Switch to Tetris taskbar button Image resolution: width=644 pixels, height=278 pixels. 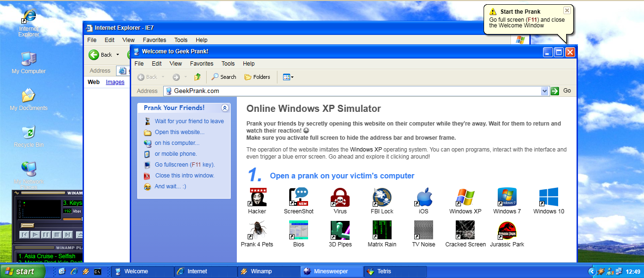coord(395,271)
